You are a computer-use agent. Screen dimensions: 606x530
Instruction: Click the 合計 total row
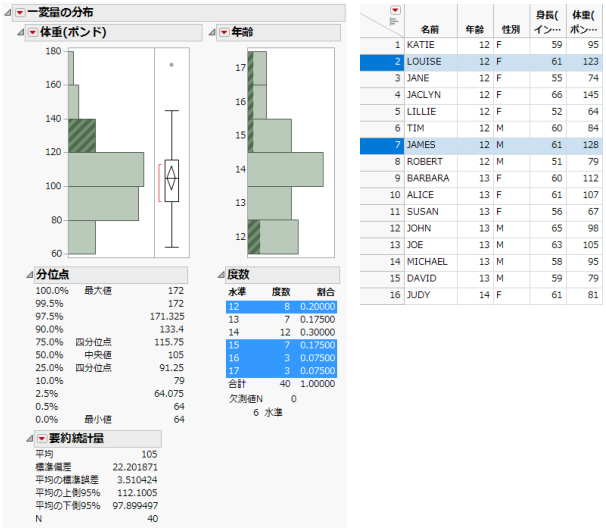(281, 384)
